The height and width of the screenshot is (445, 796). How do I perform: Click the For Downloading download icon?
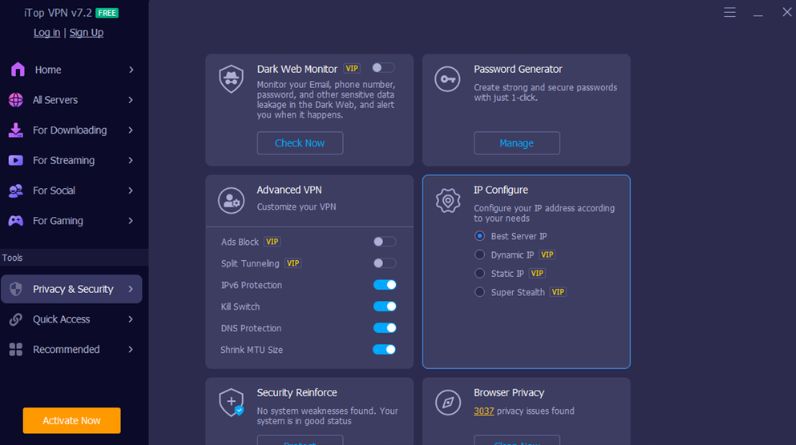(x=16, y=130)
